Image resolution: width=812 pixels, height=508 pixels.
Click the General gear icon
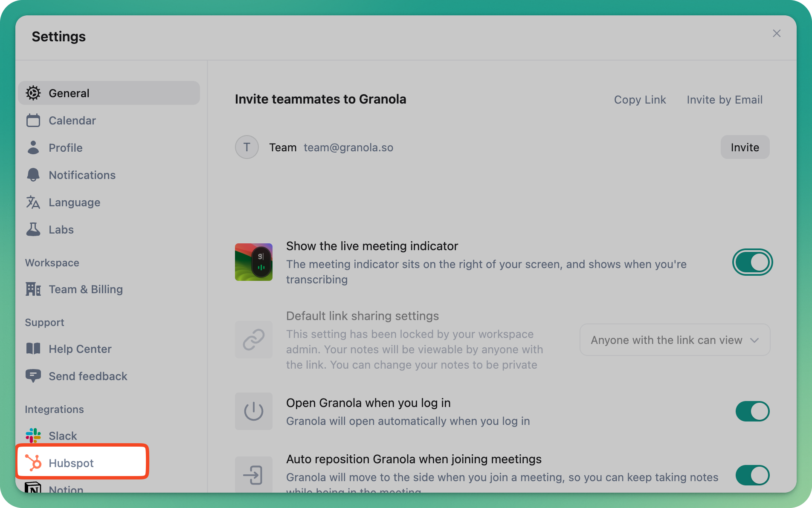pos(33,93)
